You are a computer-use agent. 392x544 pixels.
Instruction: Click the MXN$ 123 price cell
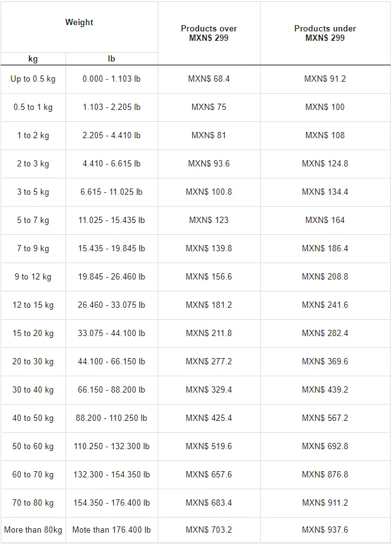click(x=209, y=220)
